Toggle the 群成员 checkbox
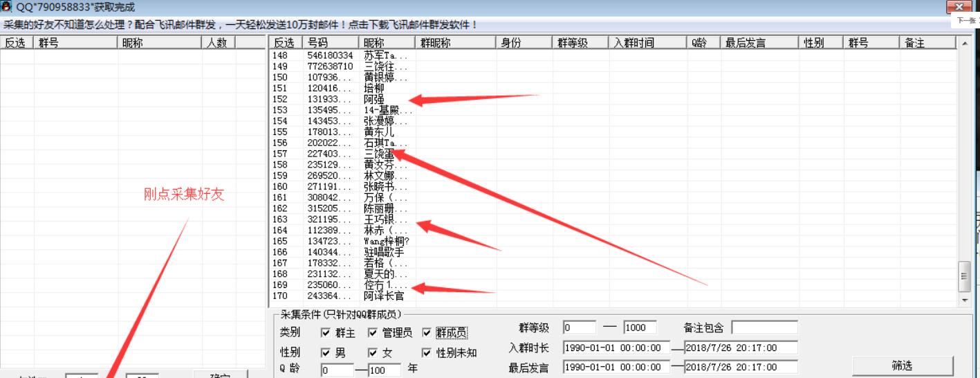Viewport: 980px width, 378px height. click(x=427, y=333)
